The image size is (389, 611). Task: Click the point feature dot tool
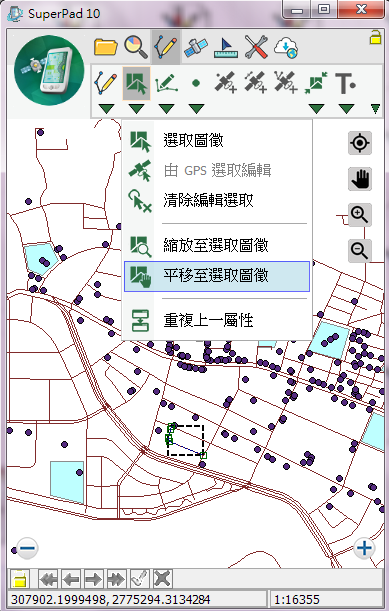tap(196, 83)
